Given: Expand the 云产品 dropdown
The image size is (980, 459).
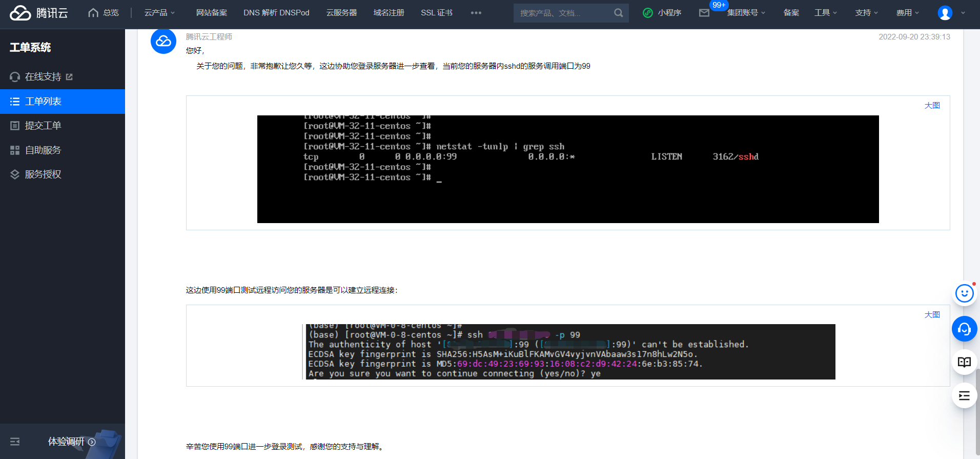Looking at the screenshot, I should 159,13.
